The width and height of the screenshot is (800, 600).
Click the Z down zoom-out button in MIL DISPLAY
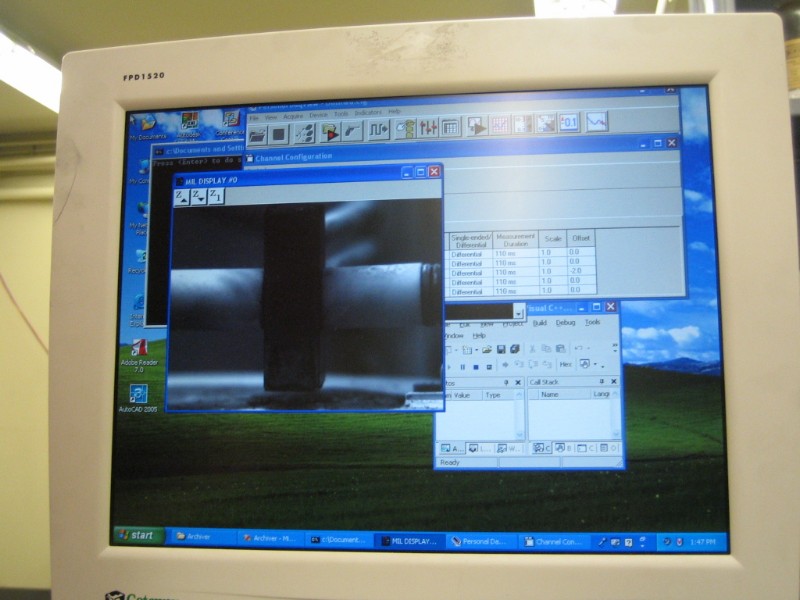click(198, 196)
